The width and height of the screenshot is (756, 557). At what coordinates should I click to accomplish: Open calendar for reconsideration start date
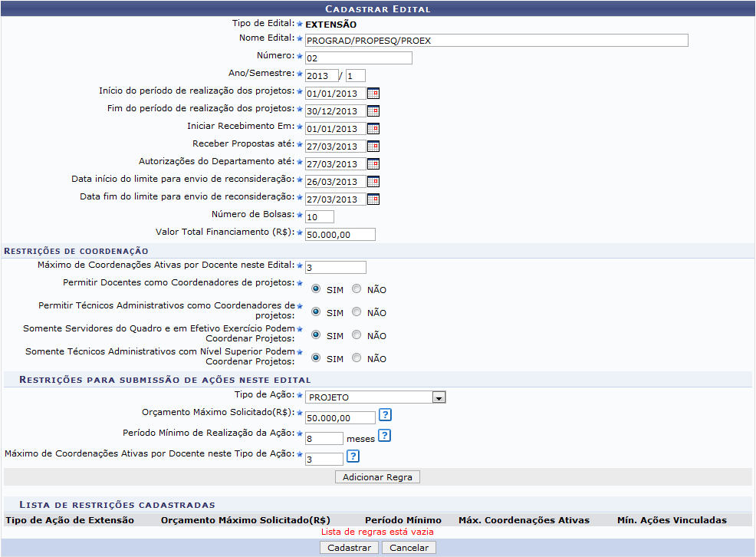point(373,182)
